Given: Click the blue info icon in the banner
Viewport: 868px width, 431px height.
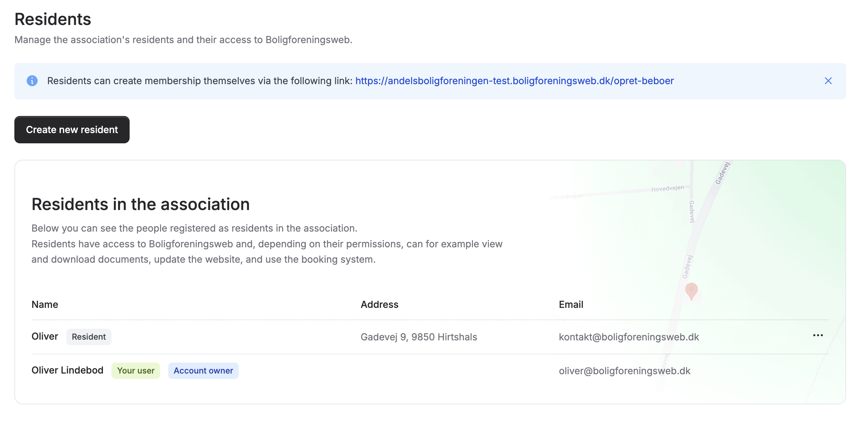Looking at the screenshot, I should pos(32,81).
